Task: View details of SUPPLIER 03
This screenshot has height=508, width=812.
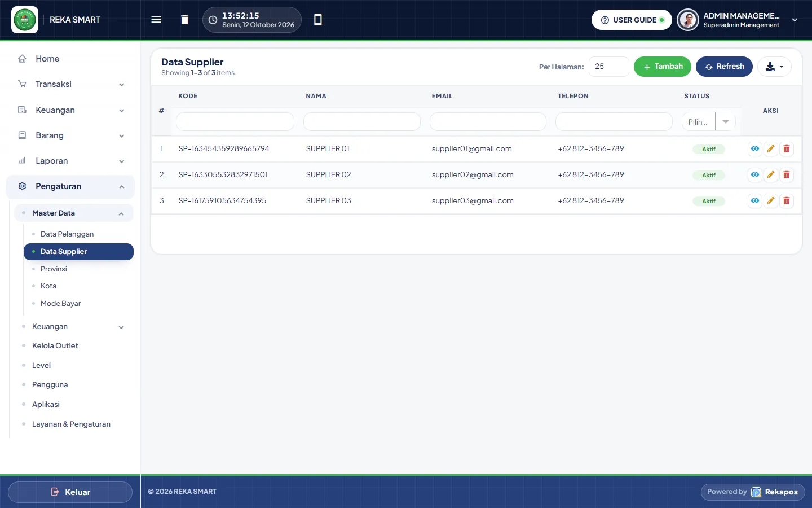Action: coord(754,201)
